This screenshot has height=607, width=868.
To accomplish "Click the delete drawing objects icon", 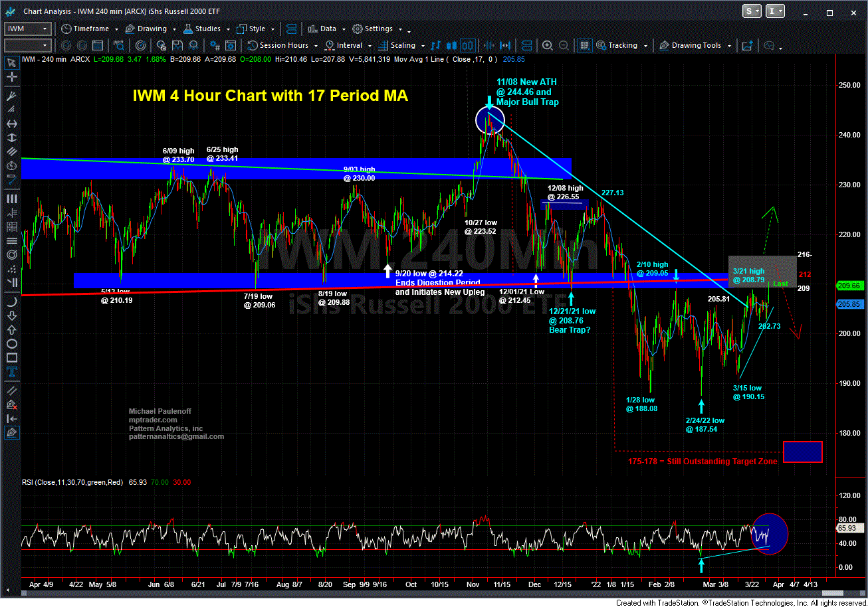I will tap(11, 404).
